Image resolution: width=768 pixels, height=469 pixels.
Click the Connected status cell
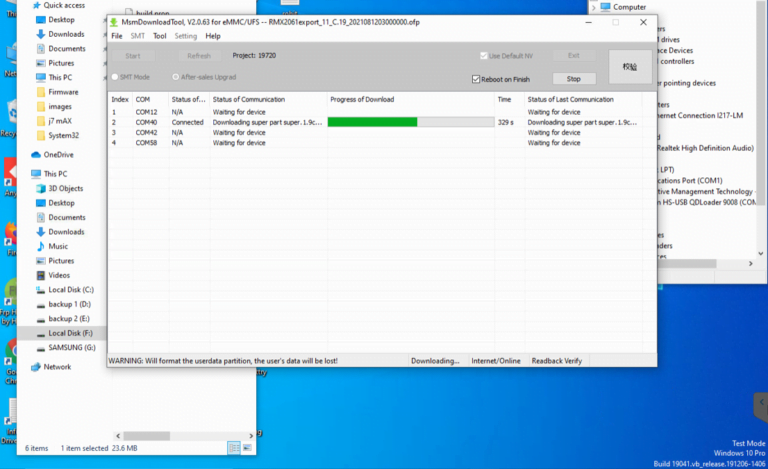tap(188, 122)
